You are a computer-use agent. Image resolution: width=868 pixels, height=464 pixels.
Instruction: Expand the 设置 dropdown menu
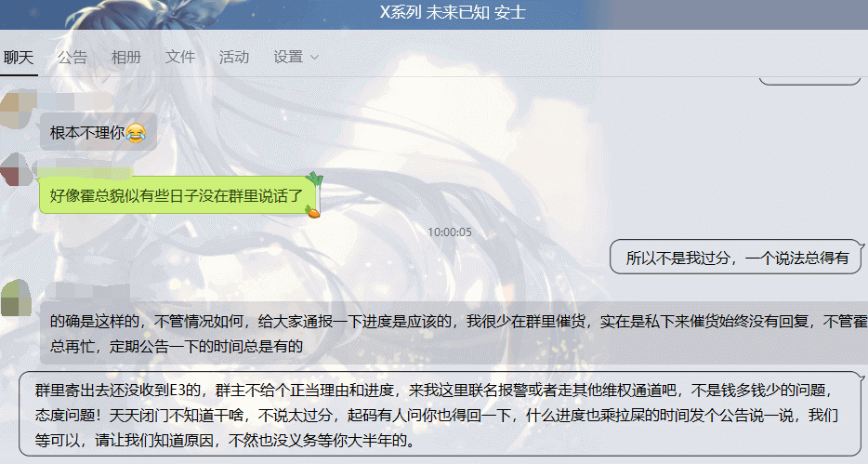coord(296,57)
